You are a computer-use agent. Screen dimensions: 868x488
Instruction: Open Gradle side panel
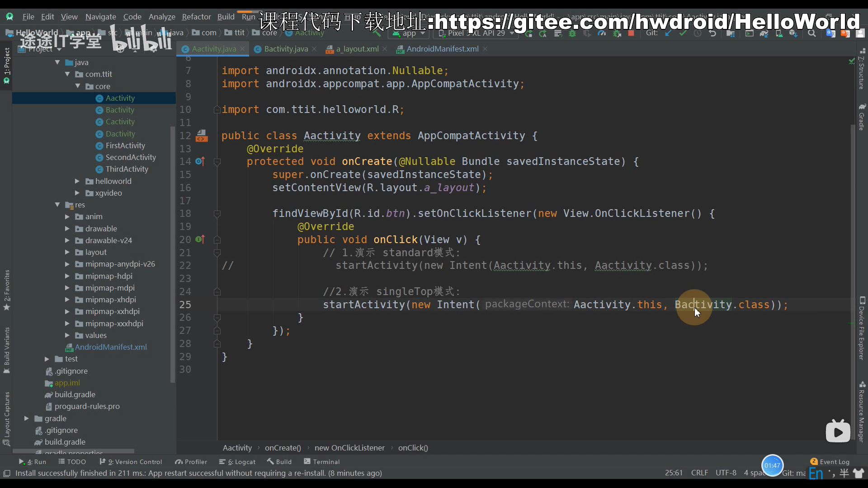coord(862,117)
